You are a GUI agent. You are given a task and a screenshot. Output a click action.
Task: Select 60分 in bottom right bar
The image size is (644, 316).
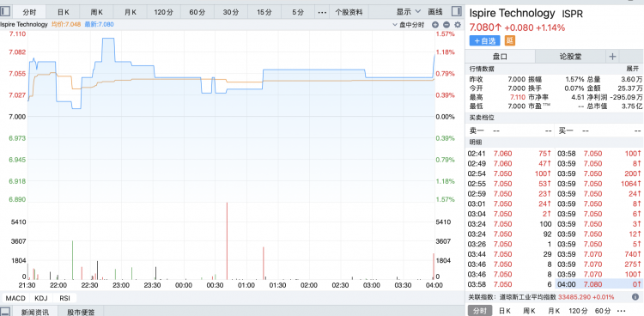click(x=603, y=311)
